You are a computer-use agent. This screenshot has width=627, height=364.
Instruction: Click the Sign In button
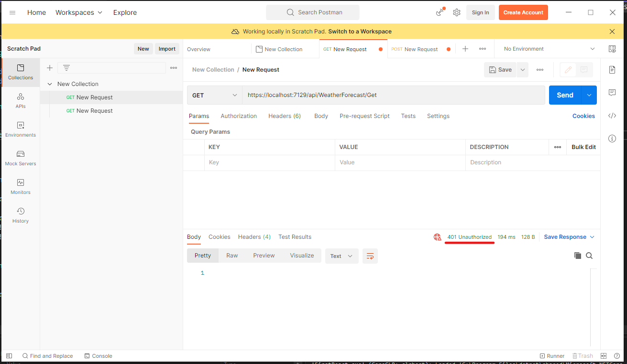point(480,12)
